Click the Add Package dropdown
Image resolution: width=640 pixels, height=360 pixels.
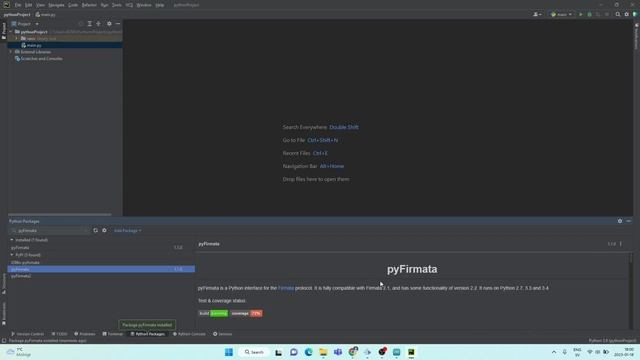127,231
